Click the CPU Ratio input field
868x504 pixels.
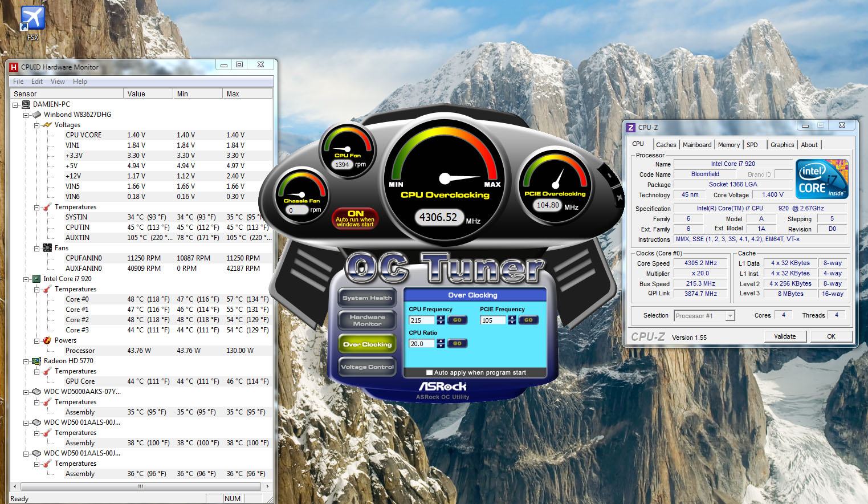point(422,344)
